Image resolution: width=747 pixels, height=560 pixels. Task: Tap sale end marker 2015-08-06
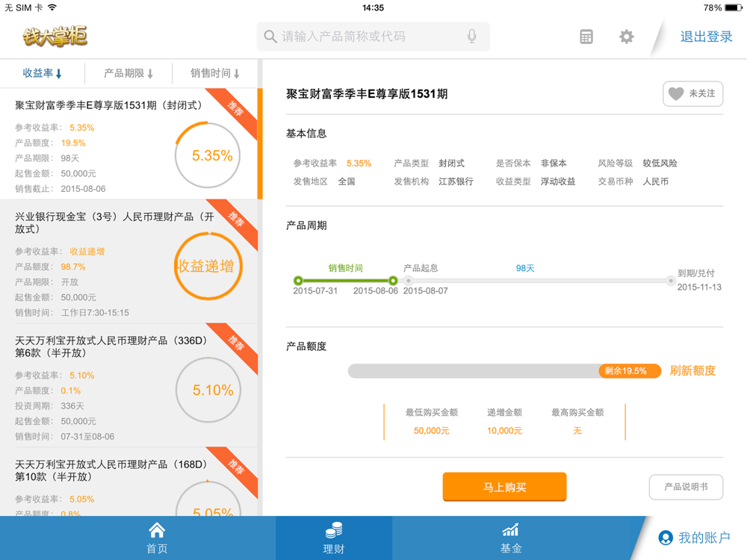tap(393, 281)
